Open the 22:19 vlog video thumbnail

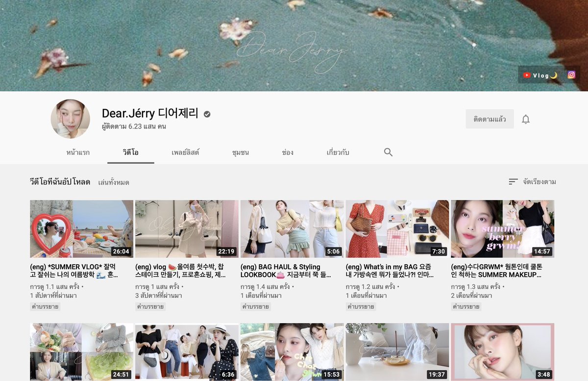187,229
